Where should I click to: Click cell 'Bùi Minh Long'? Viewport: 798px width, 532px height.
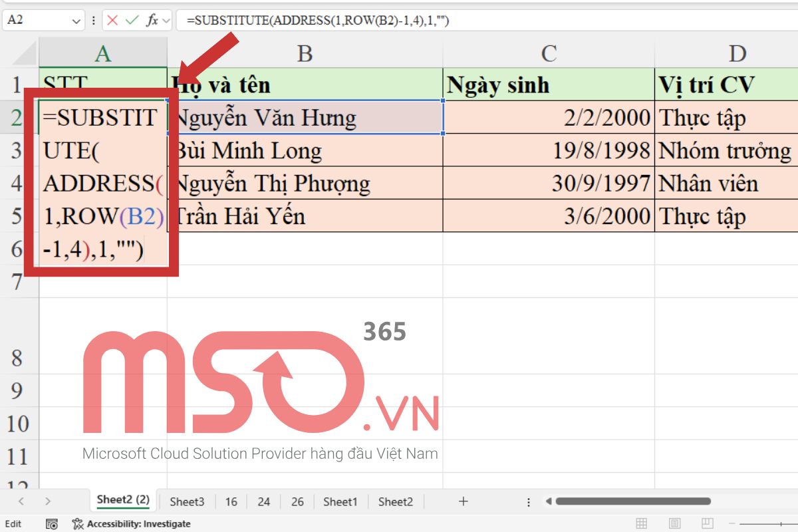tap(305, 150)
